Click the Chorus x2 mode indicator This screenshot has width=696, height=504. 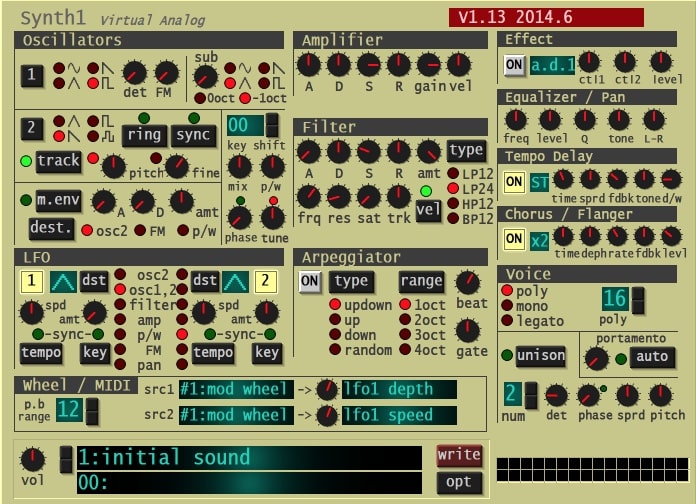(x=540, y=239)
